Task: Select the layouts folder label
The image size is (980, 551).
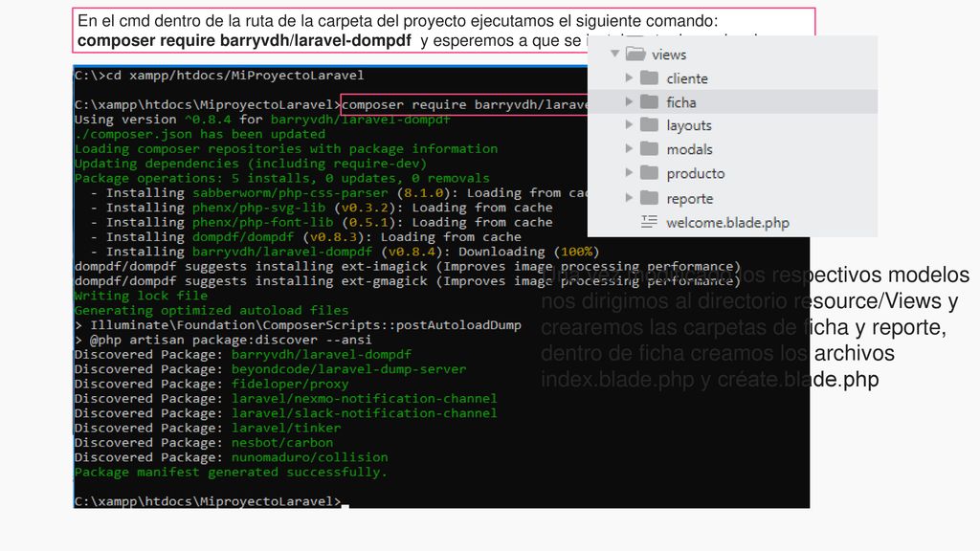Action: [689, 126]
